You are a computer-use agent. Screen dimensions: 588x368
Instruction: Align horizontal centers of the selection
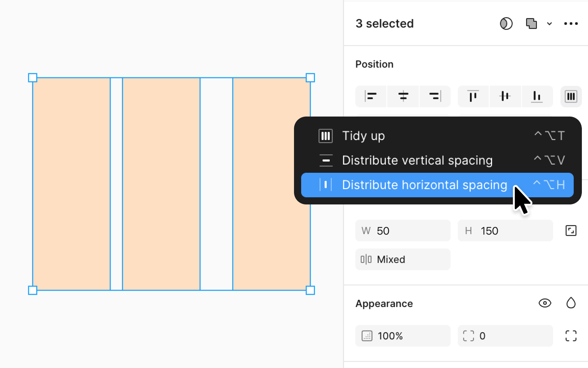[403, 96]
